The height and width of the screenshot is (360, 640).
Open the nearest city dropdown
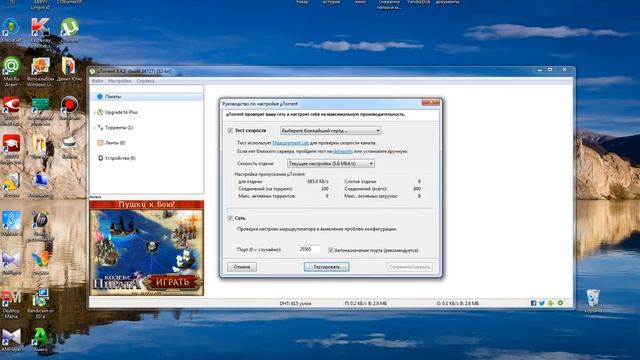coord(331,131)
